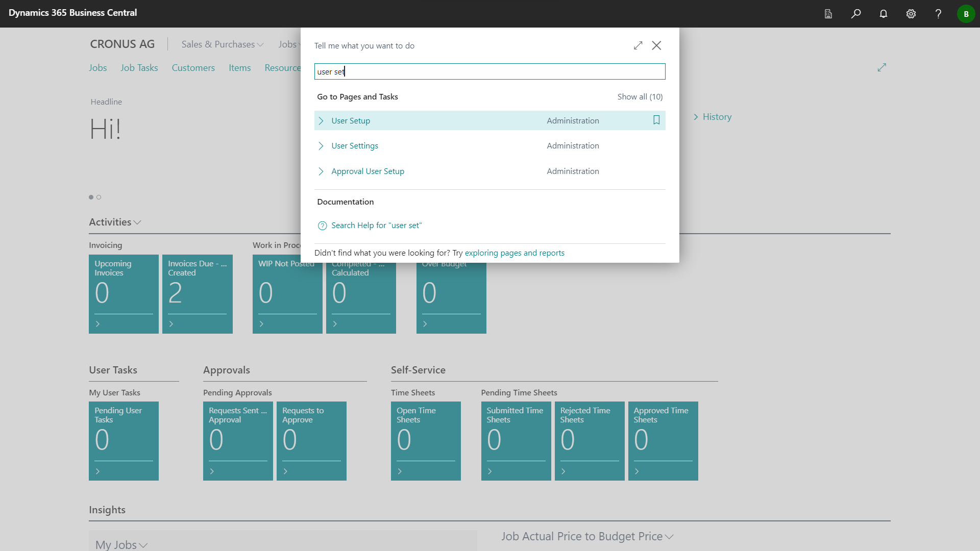
Task: Open the Sales & Purchases dropdown menu
Action: pos(223,44)
